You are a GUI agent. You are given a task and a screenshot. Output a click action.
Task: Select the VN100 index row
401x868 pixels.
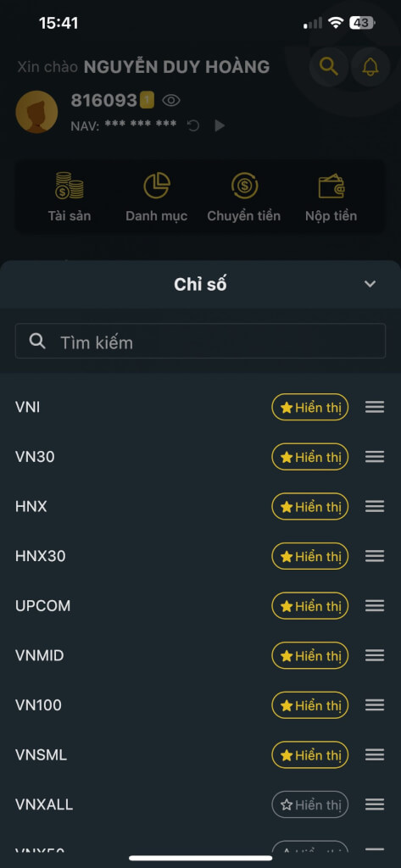pyautogui.click(x=200, y=705)
